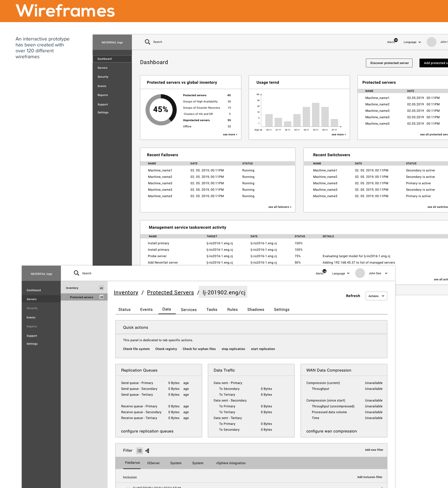Click the Refresh button

coord(353,296)
